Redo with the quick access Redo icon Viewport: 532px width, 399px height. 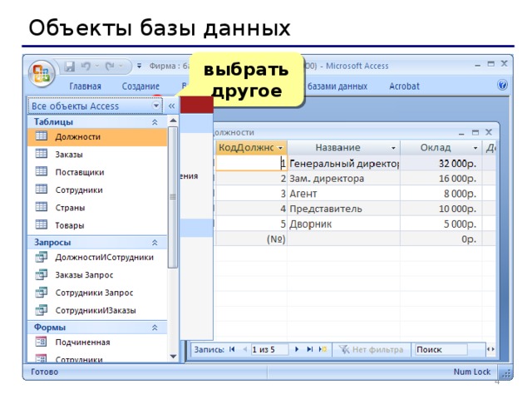coord(110,66)
